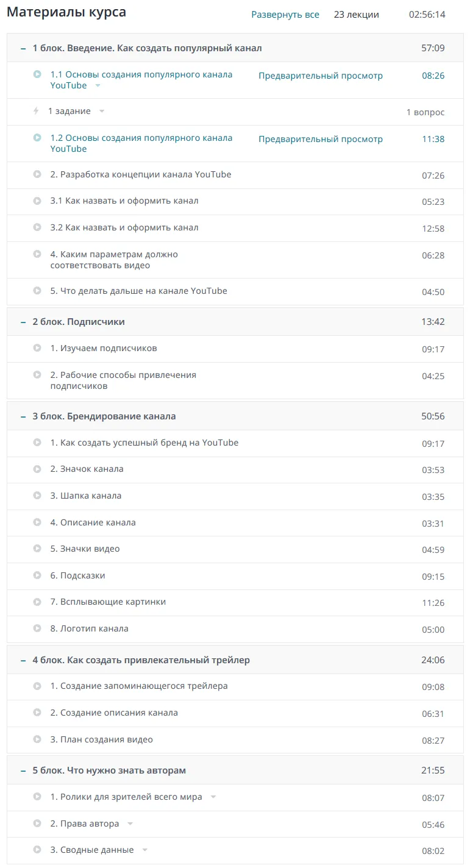This screenshot has width=470, height=868.
Task: Click play icon for Изучаем подписчиков
Action: [x=37, y=348]
